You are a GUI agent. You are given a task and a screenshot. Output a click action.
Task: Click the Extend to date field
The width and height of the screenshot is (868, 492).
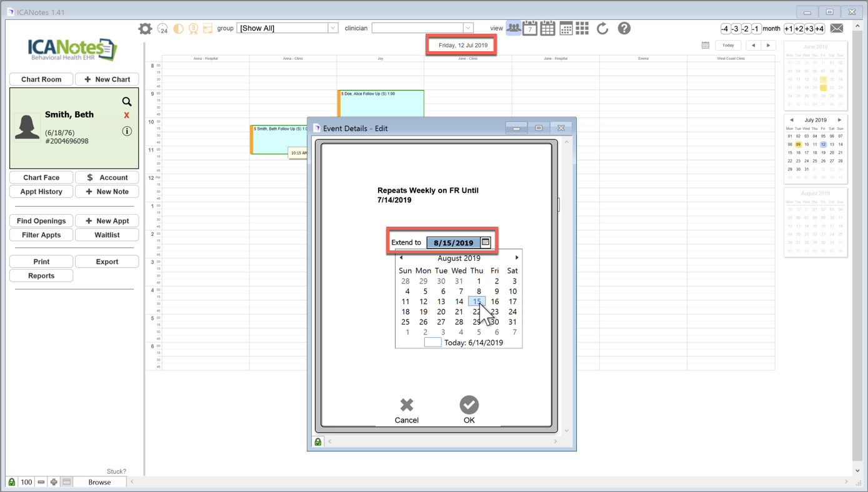(x=453, y=243)
